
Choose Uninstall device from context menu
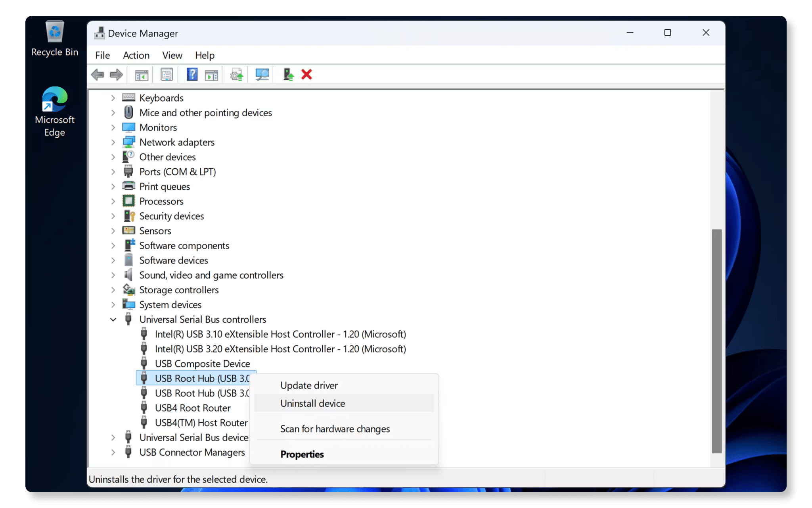pyautogui.click(x=344, y=403)
